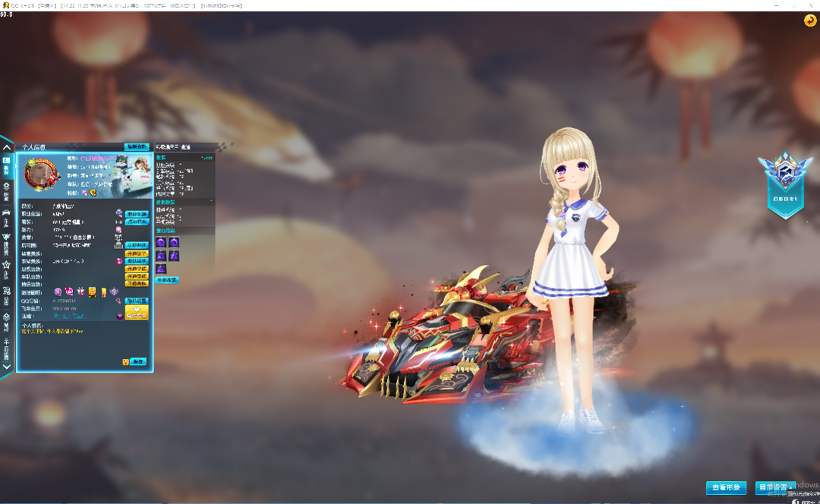
Task: Click the second yellow button in the button column
Action: (137, 268)
